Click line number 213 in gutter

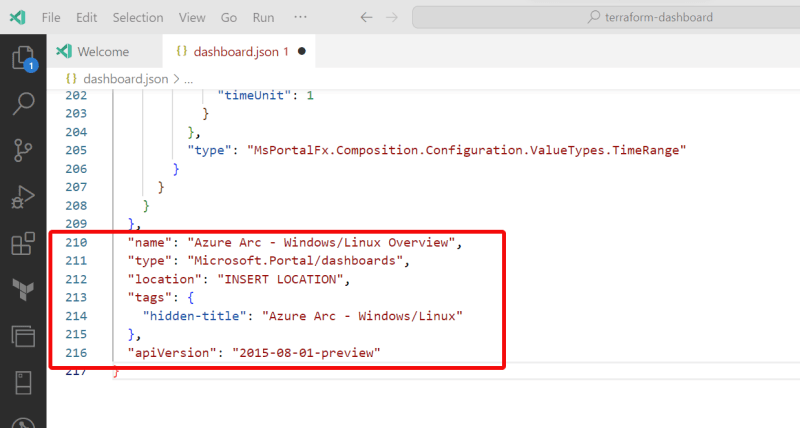coord(76,297)
